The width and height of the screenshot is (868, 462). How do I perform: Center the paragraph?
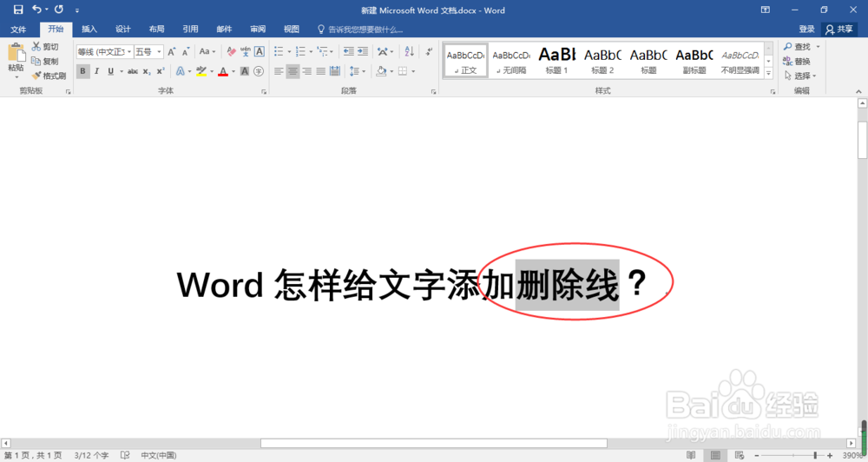click(293, 71)
